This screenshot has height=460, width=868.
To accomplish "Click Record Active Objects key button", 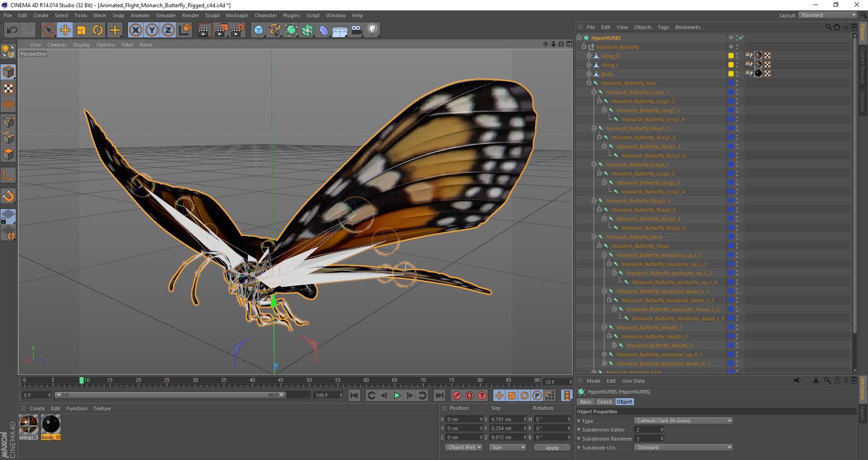I will coord(457,395).
